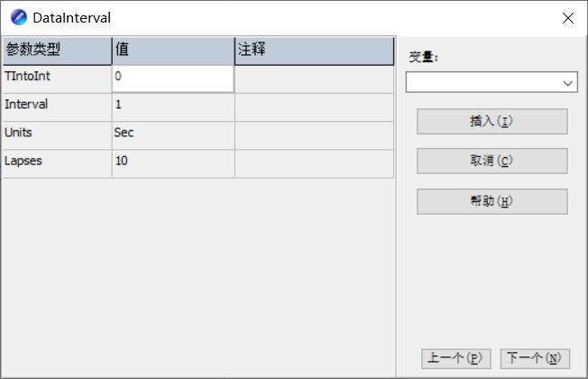Click the TIntoInt comment cell

(x=313, y=78)
